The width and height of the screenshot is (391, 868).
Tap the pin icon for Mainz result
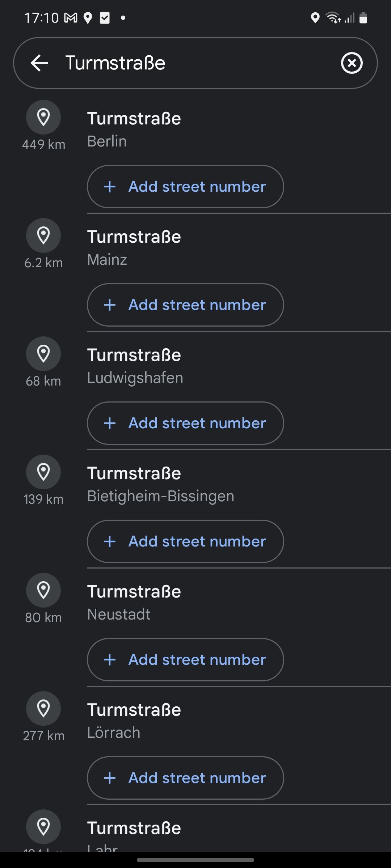pos(43,236)
